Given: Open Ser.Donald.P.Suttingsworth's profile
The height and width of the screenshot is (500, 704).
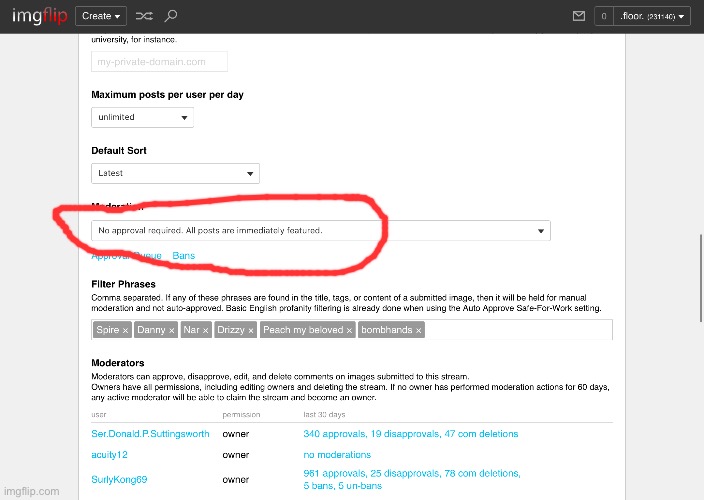Looking at the screenshot, I should [150, 434].
